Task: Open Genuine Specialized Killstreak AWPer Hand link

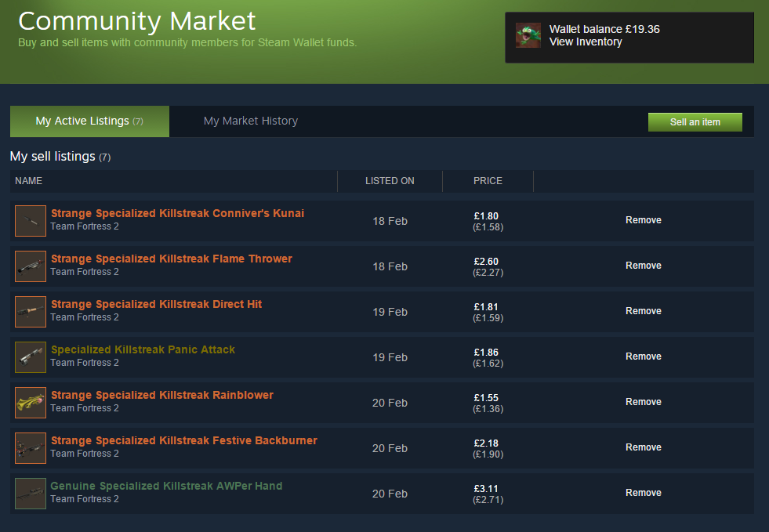Action: coord(166,486)
